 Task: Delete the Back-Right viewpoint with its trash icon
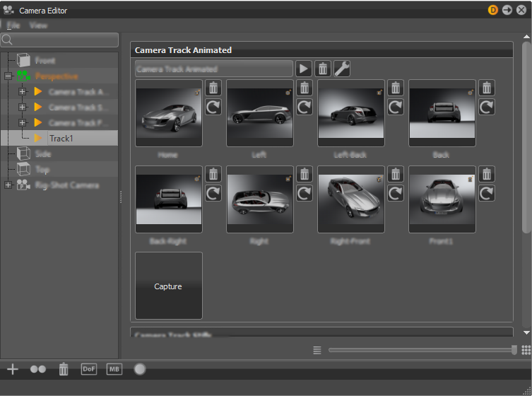tap(213, 174)
